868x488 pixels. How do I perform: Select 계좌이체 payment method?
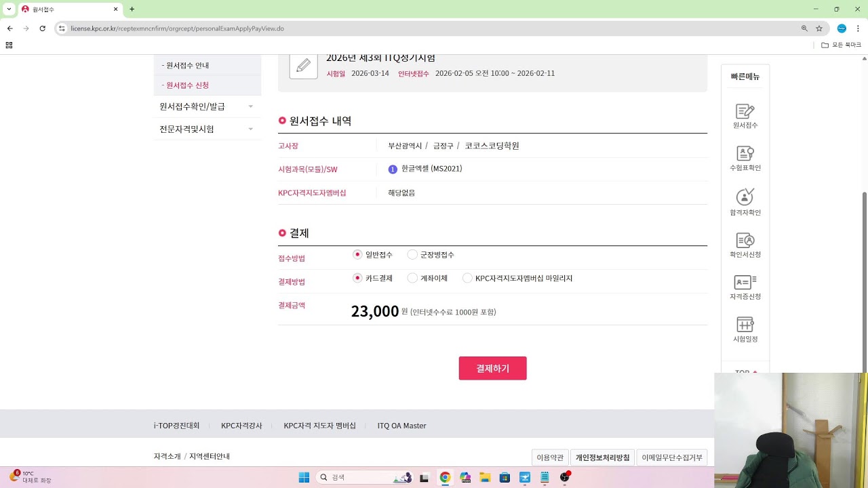click(x=412, y=278)
